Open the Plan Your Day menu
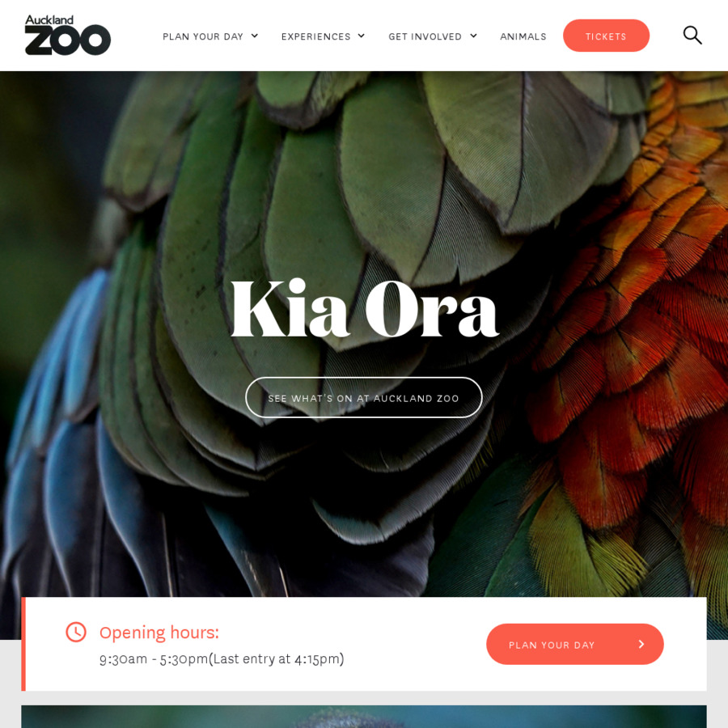Screen dimensions: 728x728 click(203, 36)
